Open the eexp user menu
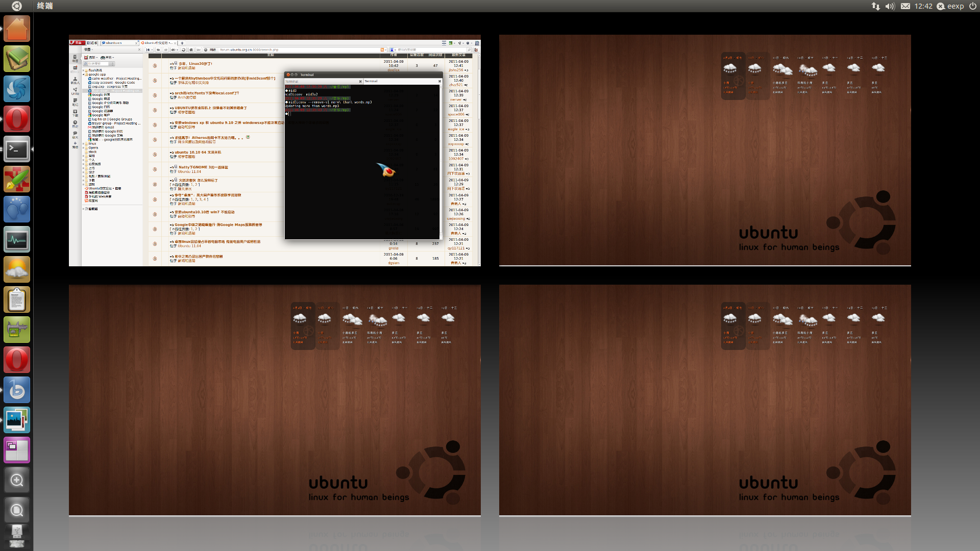The image size is (980, 551). coord(950,6)
